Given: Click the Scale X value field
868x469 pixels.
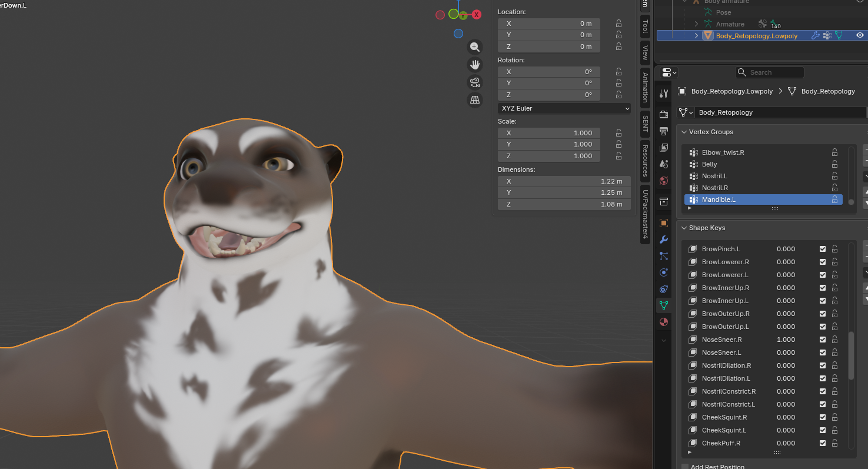Looking at the screenshot, I should (549, 133).
